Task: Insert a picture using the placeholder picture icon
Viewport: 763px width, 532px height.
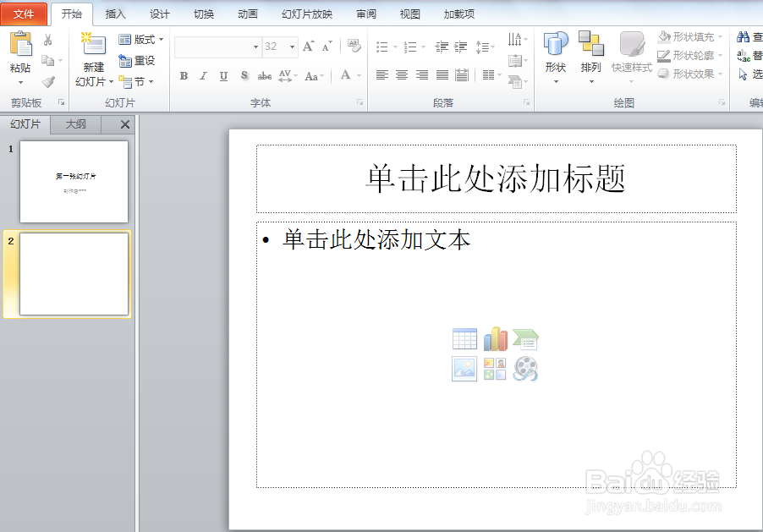Action: [464, 368]
